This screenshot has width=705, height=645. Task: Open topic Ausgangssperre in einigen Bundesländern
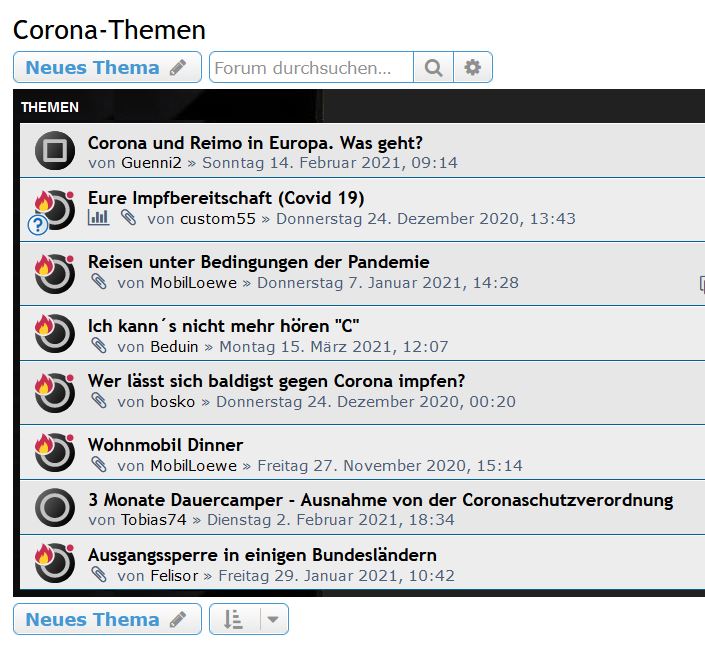262,555
